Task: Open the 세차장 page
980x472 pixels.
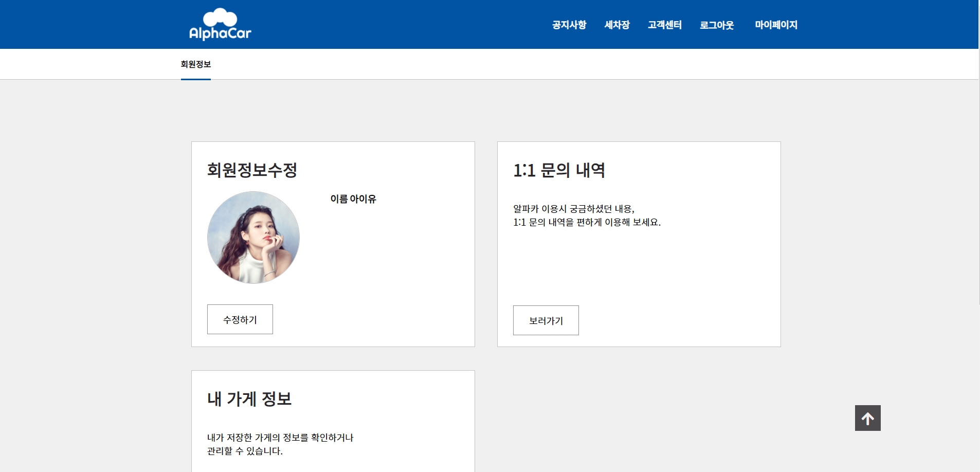Action: [617, 25]
